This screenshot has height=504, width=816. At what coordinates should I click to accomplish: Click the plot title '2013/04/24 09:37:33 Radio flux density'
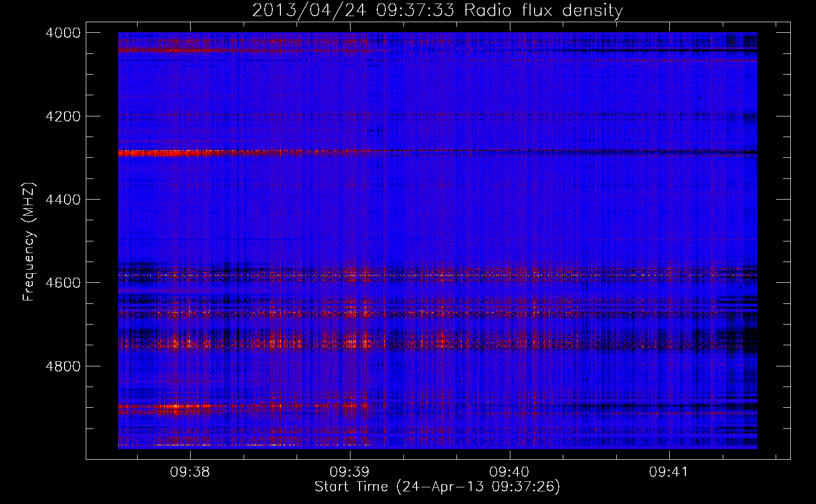[x=437, y=10]
